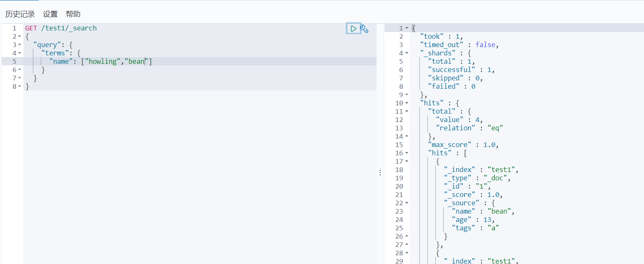The width and height of the screenshot is (644, 264).
Task: Fold the "terms" block on editor line 4
Action: 20,53
